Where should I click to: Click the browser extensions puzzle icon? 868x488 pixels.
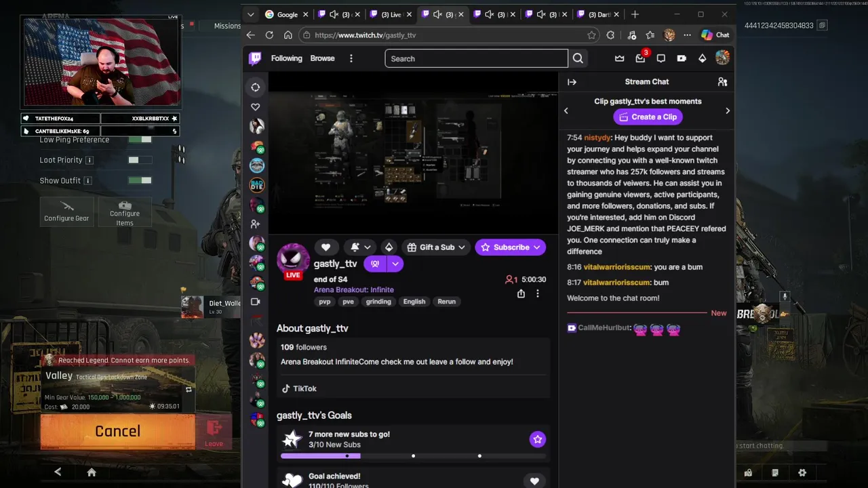click(x=610, y=35)
